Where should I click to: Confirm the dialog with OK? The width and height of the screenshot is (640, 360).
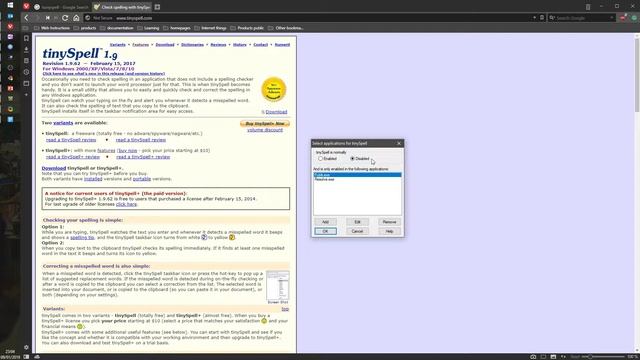tap(325, 231)
